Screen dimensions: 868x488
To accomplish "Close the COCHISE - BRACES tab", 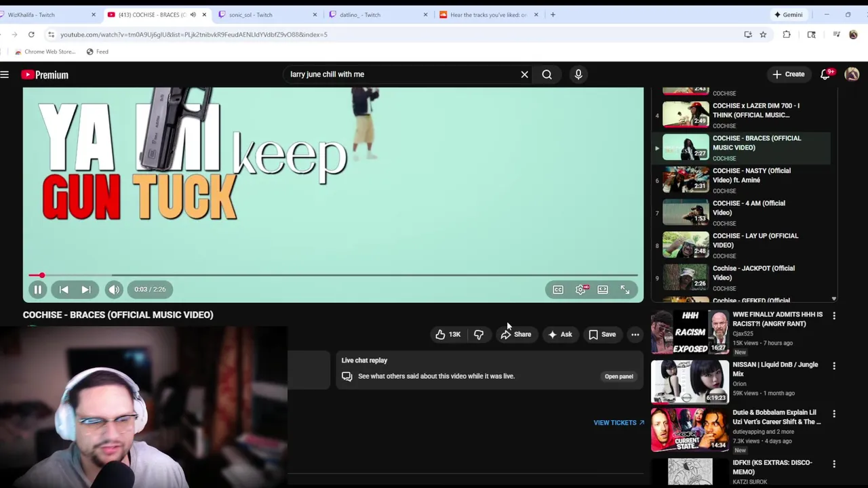I will [x=204, y=14].
